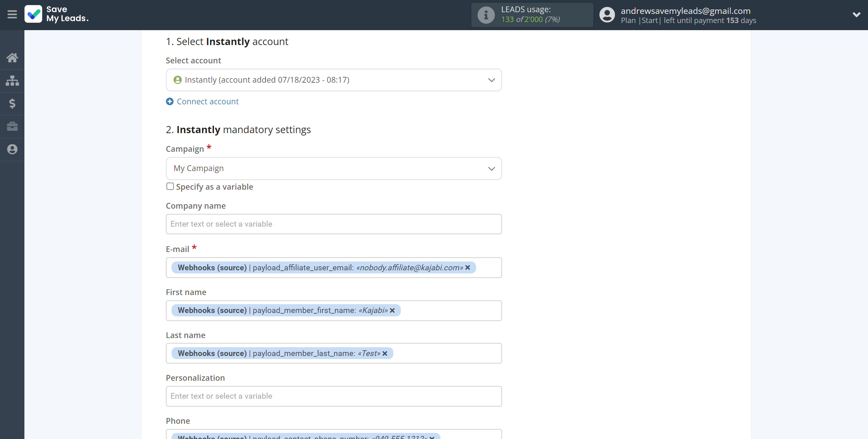The height and width of the screenshot is (439, 868).
Task: Click andrewsavemyleads@gmail.com account text
Action: tap(686, 11)
